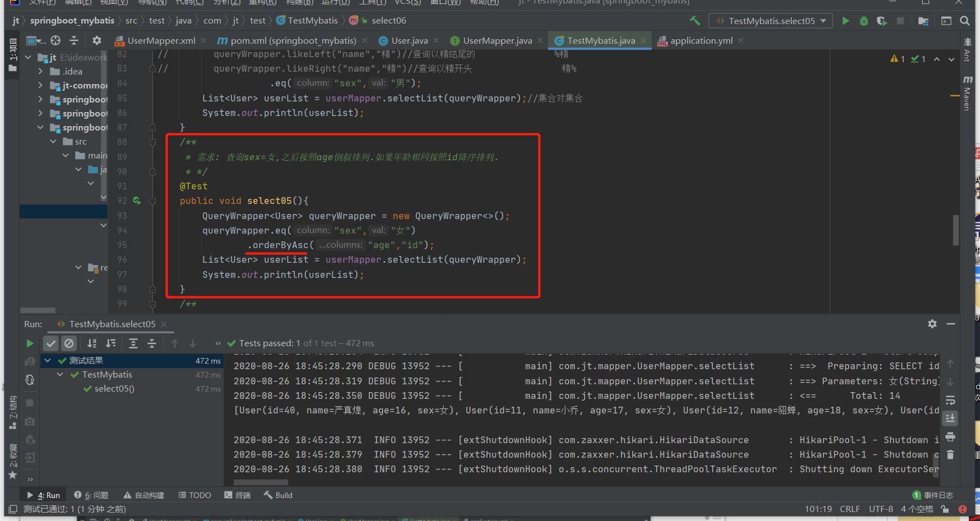Open the Maven side panel

[967, 93]
